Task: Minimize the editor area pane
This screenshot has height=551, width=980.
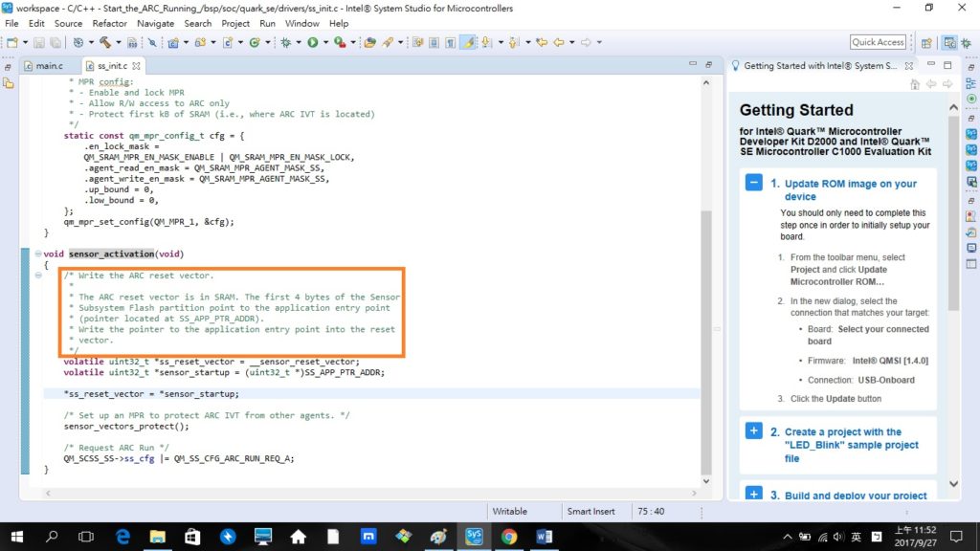Action: click(693, 64)
